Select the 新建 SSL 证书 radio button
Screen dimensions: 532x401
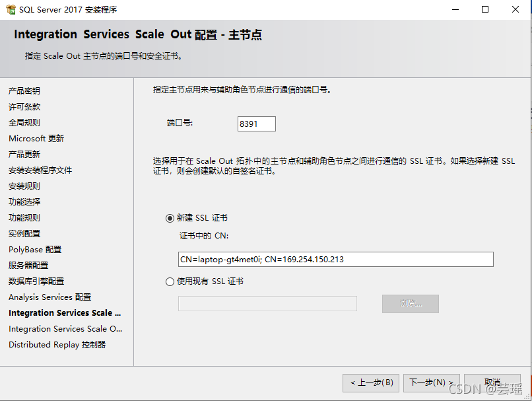coord(170,218)
